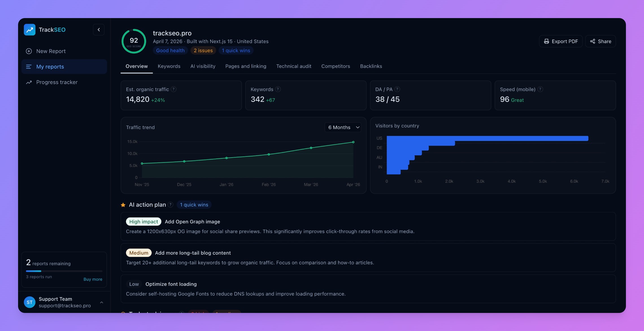Click help icon next to DA / PA

(x=397, y=89)
